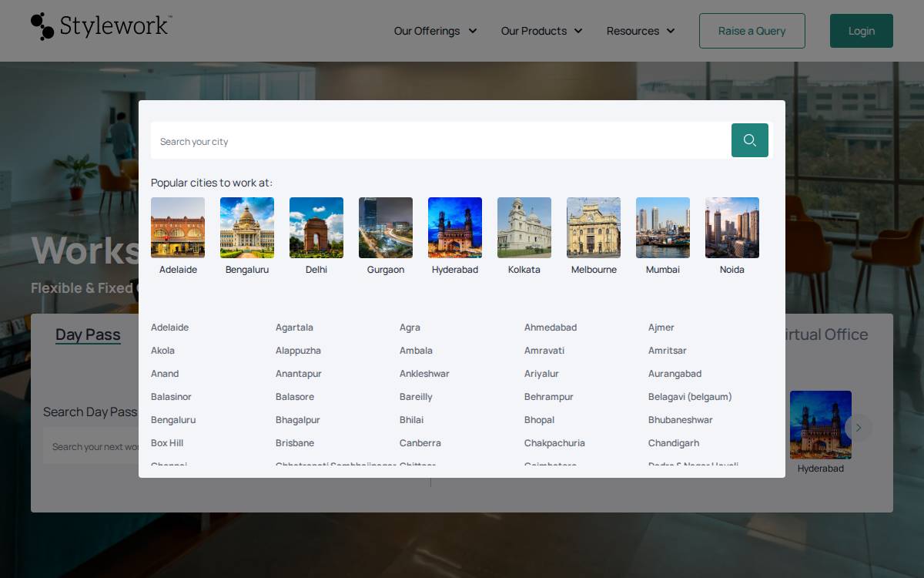Pick Chandigarh in the city list

[674, 443]
